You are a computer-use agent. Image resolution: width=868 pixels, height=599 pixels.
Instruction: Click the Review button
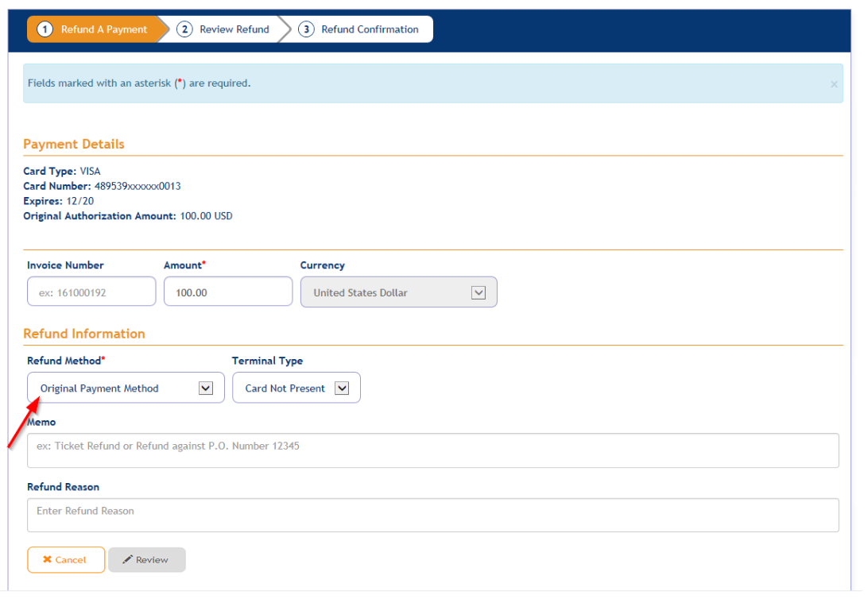point(147,559)
